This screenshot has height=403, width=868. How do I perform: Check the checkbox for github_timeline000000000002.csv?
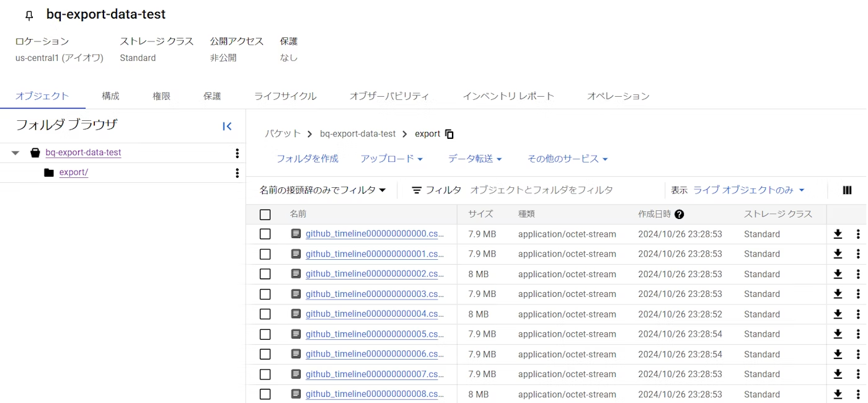(265, 273)
